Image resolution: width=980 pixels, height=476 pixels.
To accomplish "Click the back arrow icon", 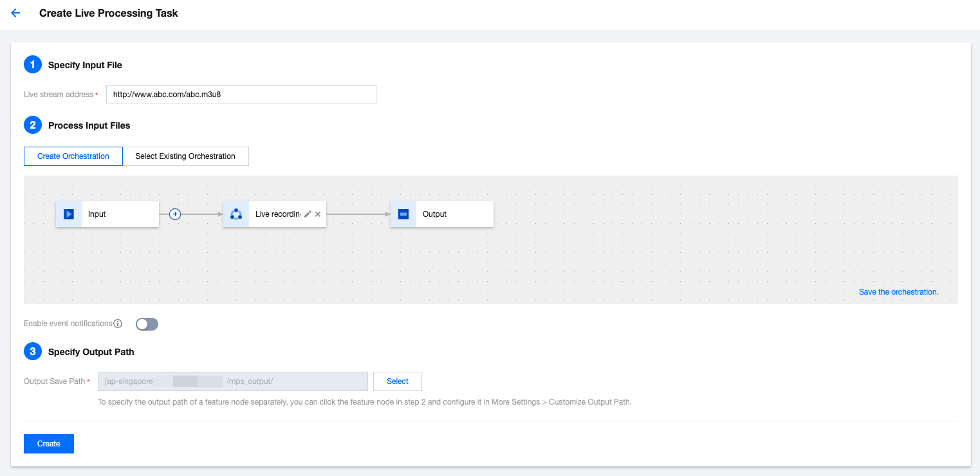I will click(16, 13).
